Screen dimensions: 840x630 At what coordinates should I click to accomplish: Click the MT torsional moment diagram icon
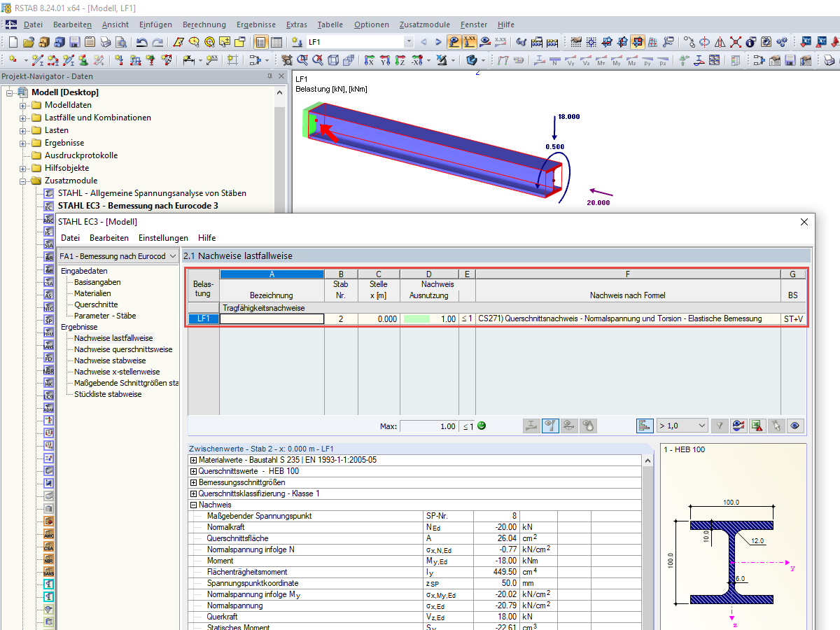pyautogui.click(x=601, y=61)
